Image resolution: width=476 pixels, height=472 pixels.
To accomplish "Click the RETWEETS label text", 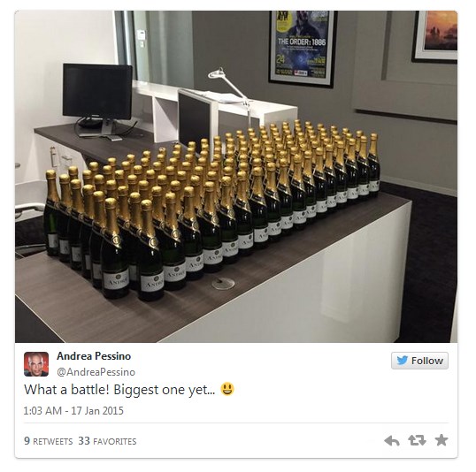I will (x=52, y=441).
